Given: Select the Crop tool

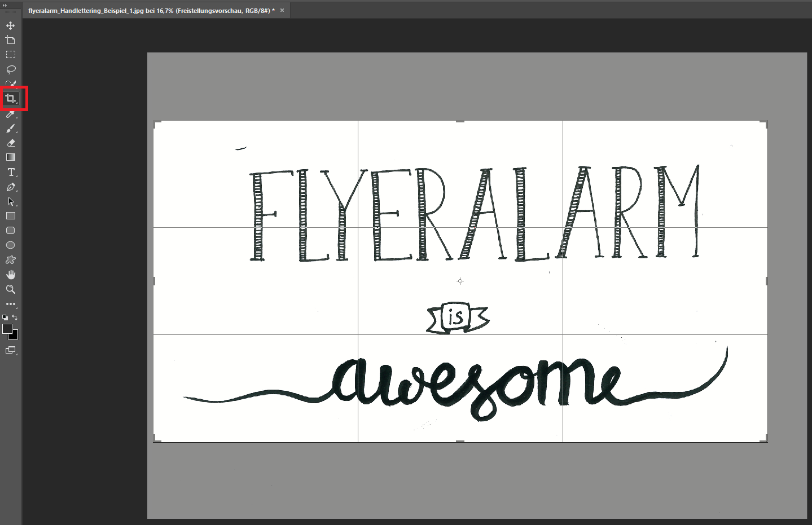Looking at the screenshot, I should click(10, 99).
